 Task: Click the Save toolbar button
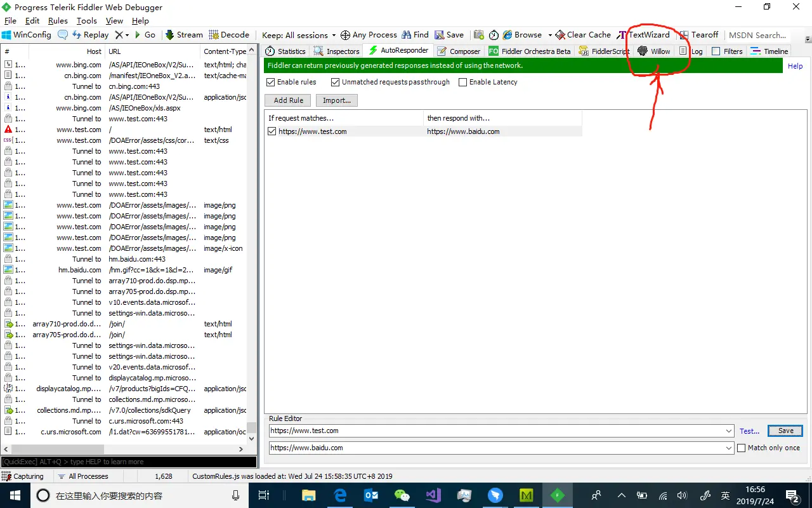449,35
